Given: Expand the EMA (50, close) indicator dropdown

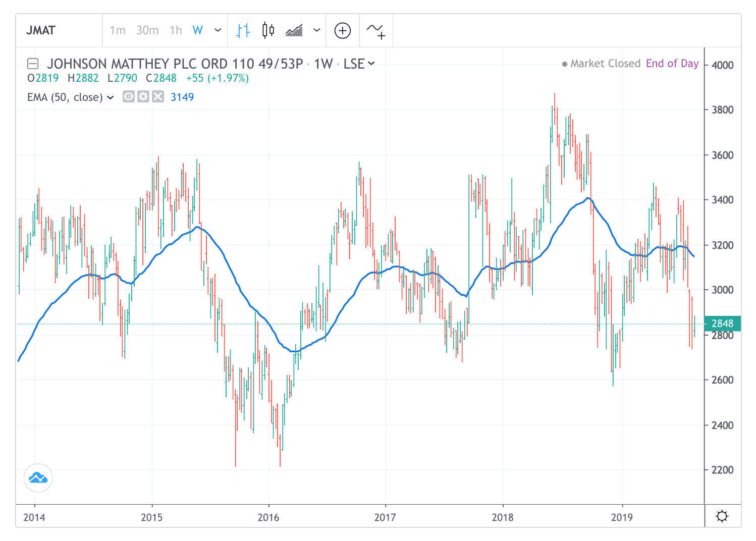Looking at the screenshot, I should pos(111,97).
